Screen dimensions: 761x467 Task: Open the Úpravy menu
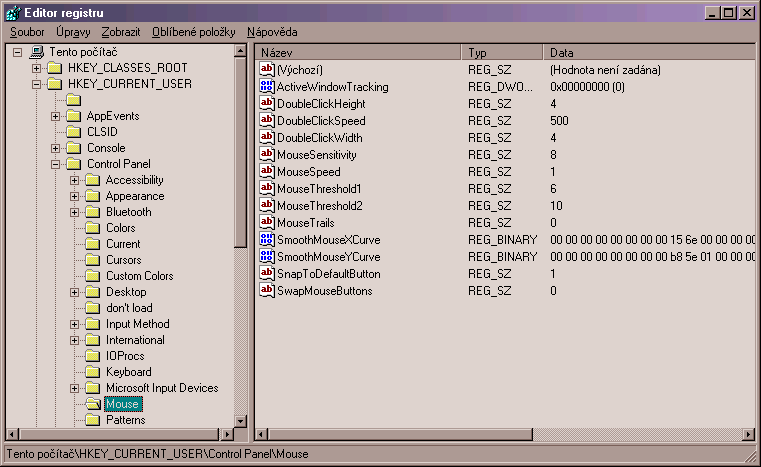[73, 32]
